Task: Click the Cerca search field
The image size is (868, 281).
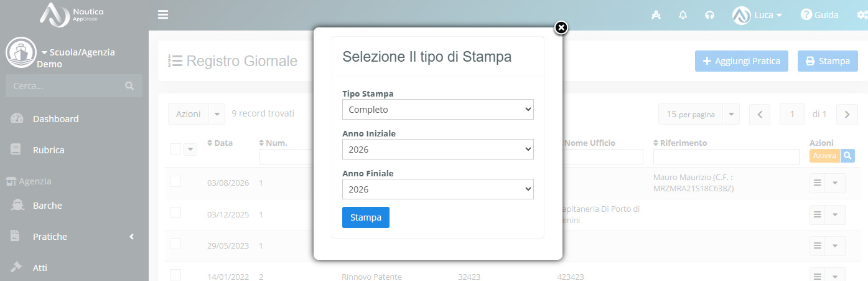Action: pyautogui.click(x=74, y=85)
